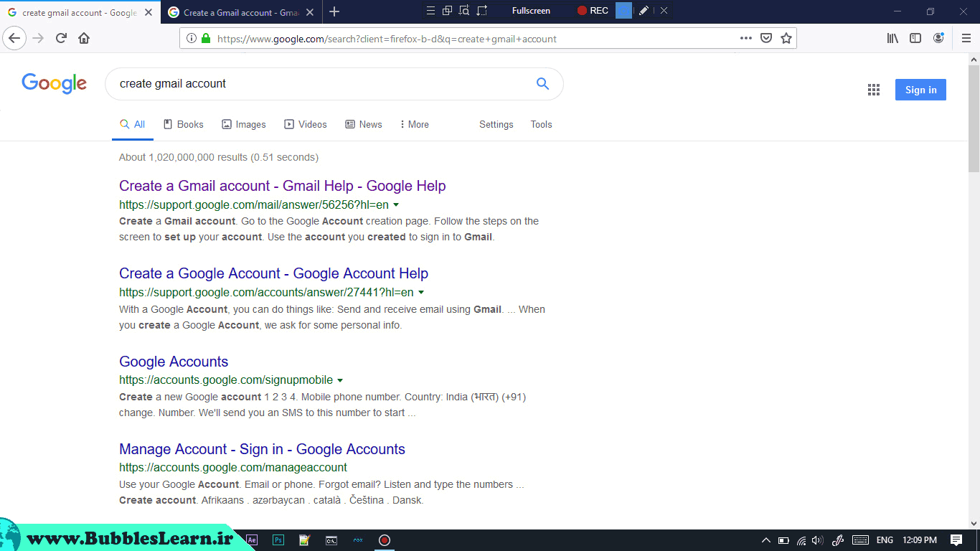Save page to Pocket icon
This screenshot has width=980, height=551.
click(766, 39)
